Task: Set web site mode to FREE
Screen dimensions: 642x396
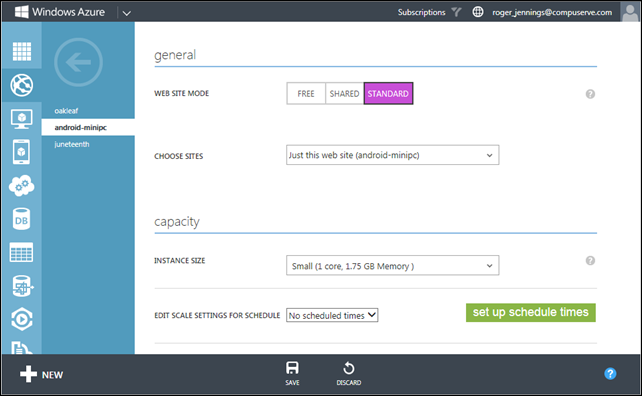Action: click(x=306, y=94)
